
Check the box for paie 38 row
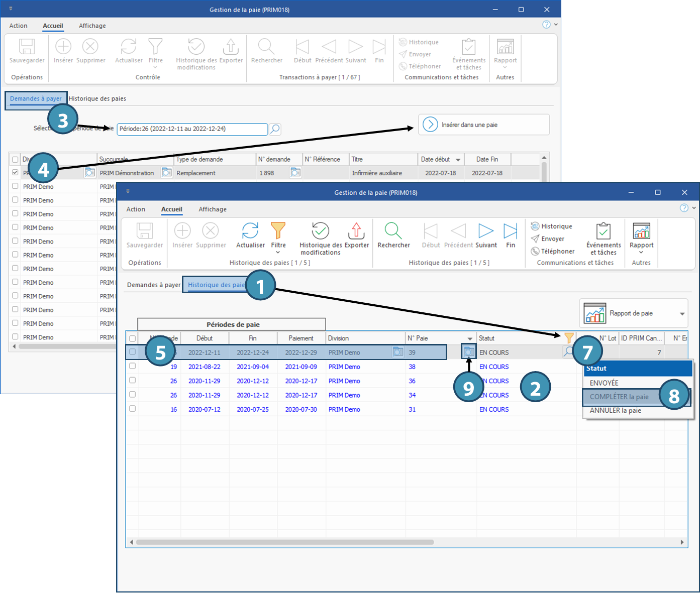pos(133,366)
